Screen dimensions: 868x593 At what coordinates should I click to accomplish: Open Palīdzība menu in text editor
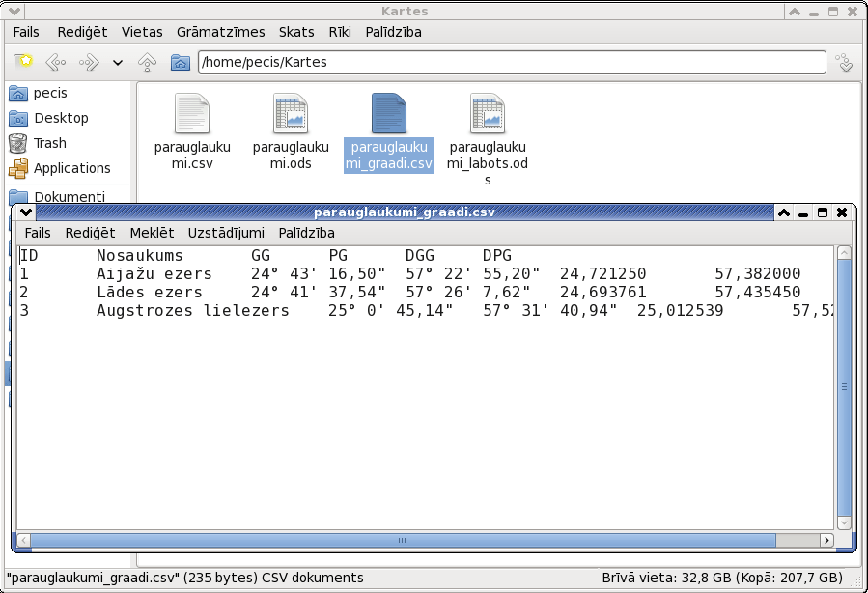tap(307, 233)
